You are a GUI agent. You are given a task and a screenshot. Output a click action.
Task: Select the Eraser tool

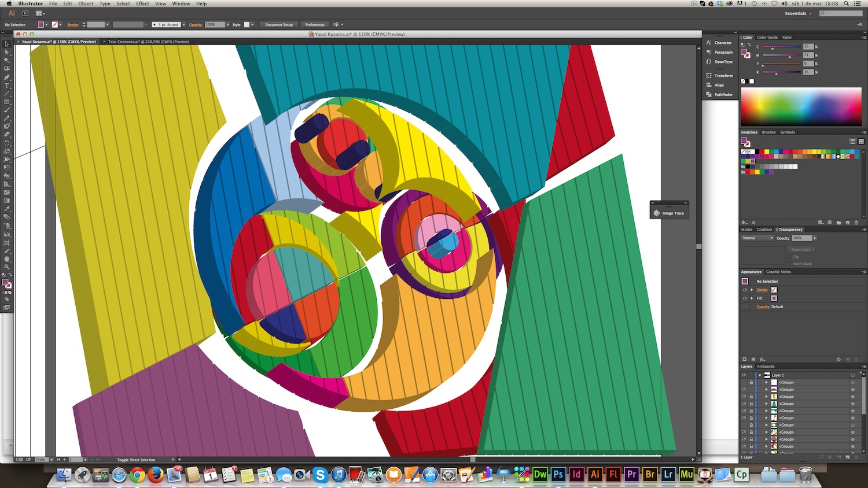pos(7,134)
